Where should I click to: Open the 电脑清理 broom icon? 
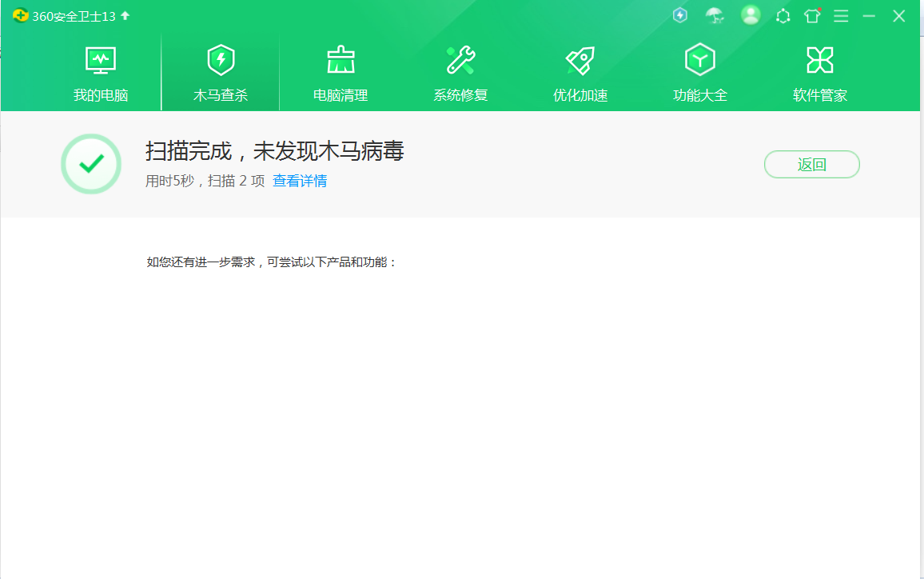(341, 60)
